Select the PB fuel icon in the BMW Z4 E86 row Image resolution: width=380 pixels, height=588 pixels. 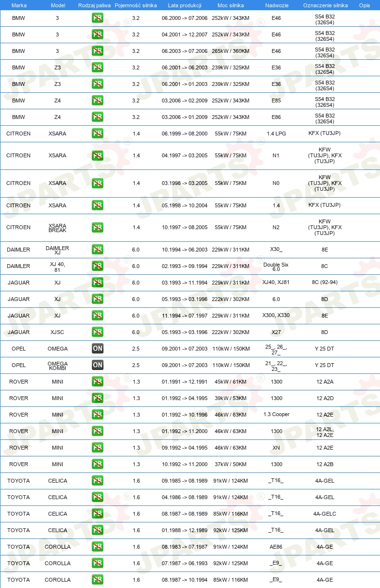(x=97, y=118)
